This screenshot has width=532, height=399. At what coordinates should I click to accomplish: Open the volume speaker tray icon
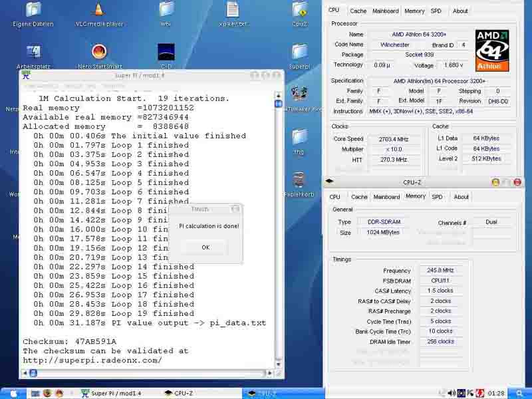(452, 393)
